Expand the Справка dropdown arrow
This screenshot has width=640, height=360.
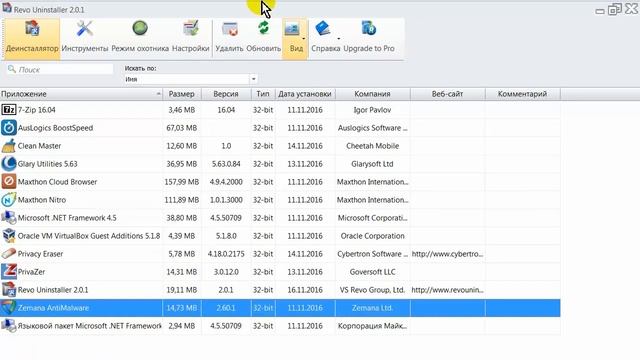pyautogui.click(x=338, y=39)
